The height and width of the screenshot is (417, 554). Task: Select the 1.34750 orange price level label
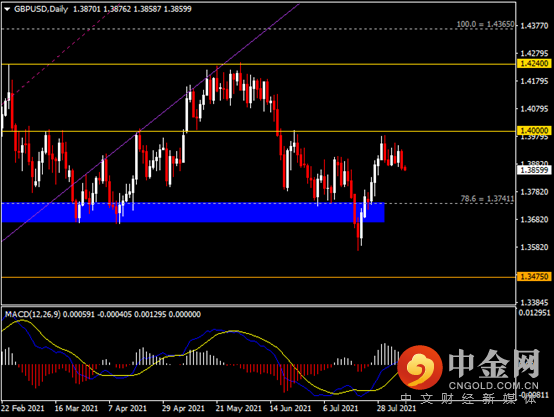coord(534,276)
